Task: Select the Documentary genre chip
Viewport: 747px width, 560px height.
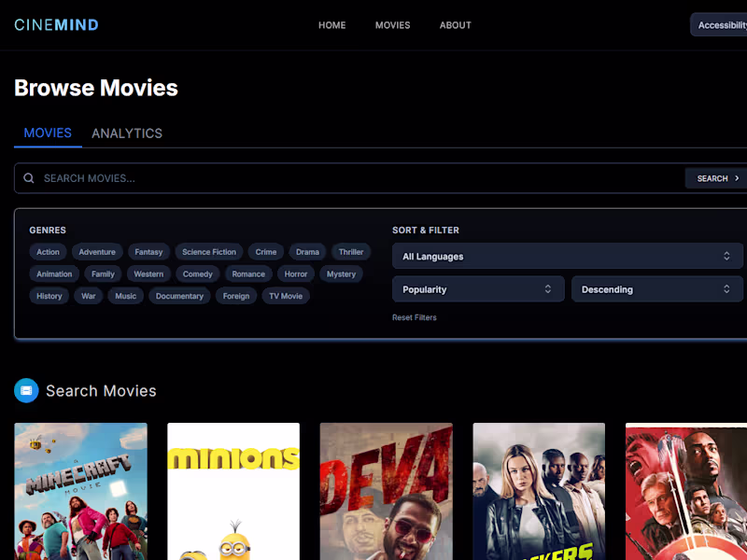Action: coord(179,296)
